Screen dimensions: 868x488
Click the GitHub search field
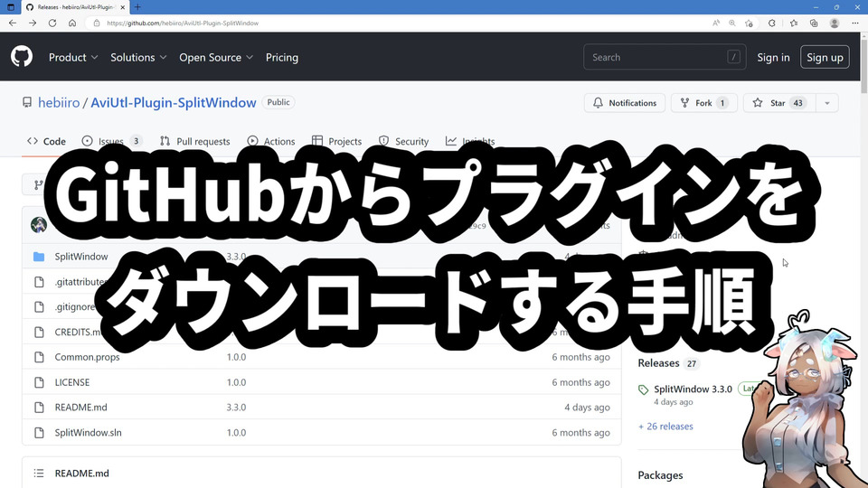click(665, 57)
